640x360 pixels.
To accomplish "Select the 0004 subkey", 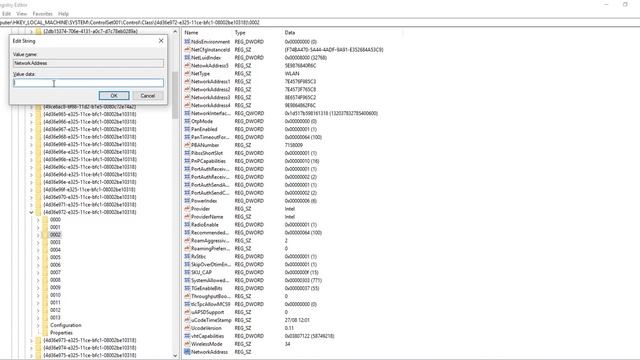I will 56,250.
